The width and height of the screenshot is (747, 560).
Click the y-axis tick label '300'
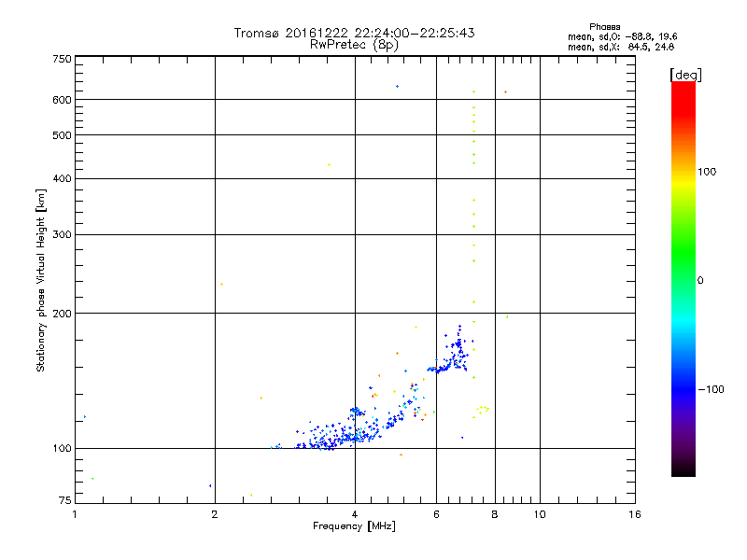(62, 235)
